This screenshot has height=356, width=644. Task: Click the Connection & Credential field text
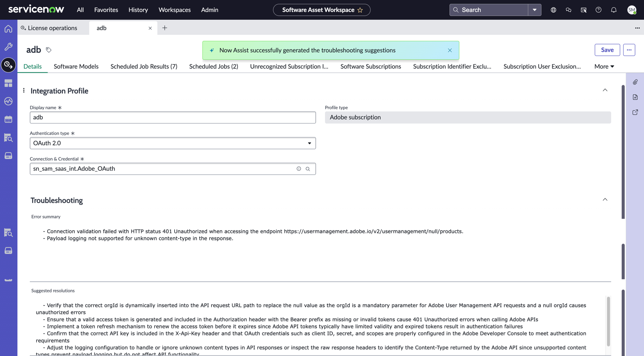click(x=74, y=169)
